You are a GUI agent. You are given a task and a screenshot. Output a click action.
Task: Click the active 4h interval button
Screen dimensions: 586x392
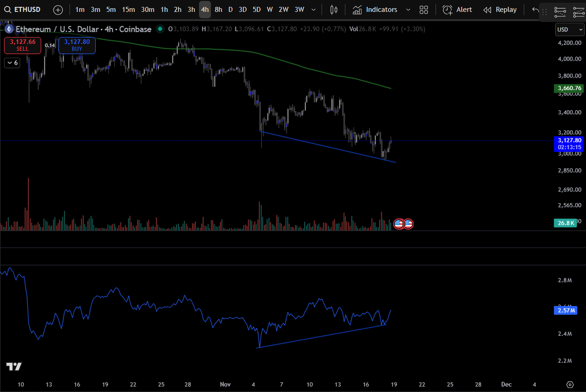205,10
